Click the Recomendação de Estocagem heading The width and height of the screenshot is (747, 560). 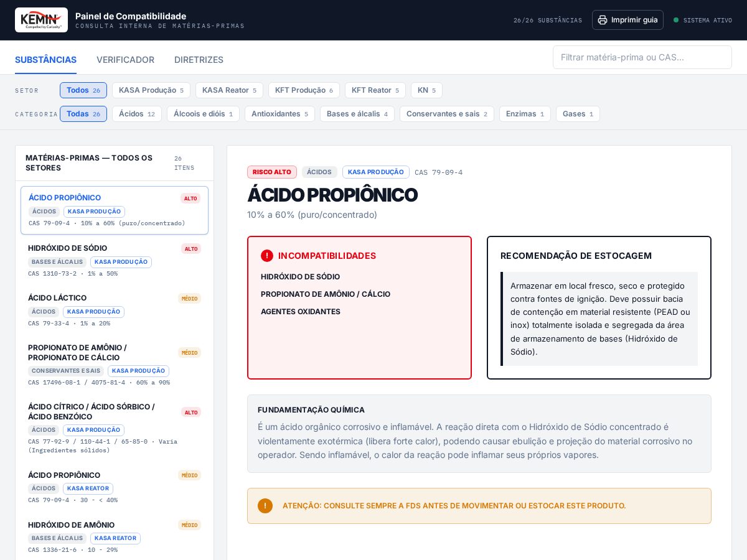pyautogui.click(x=576, y=256)
